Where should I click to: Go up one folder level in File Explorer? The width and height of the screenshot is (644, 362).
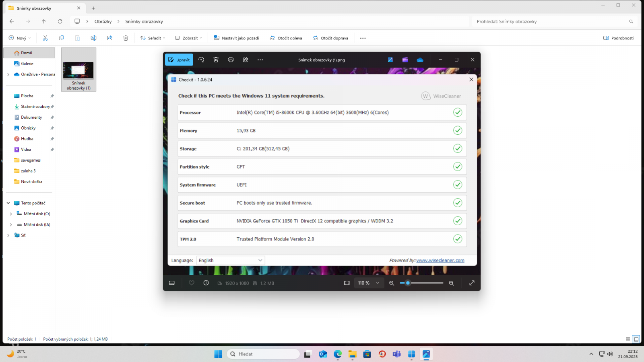tap(44, 21)
